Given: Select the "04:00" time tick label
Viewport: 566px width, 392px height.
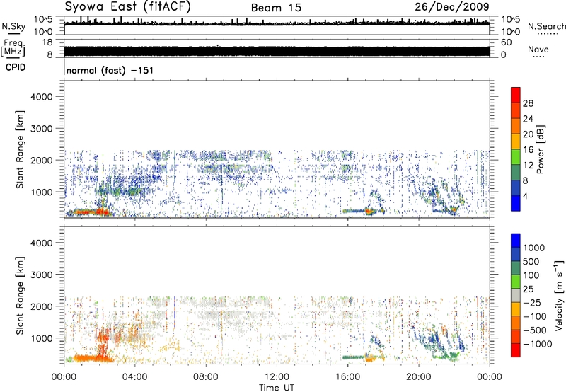Looking at the screenshot, I should point(134,377).
